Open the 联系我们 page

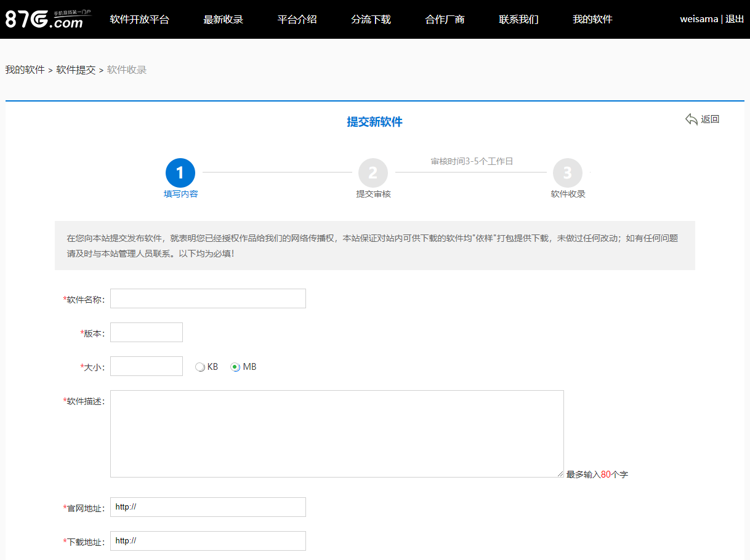[518, 19]
